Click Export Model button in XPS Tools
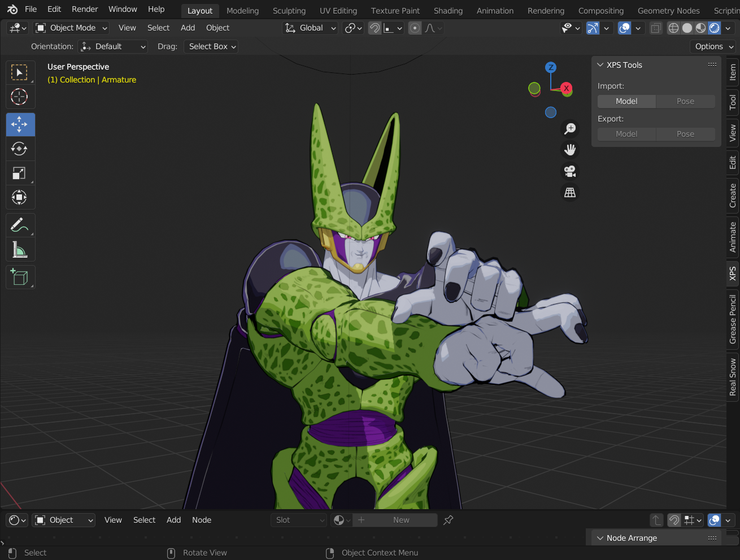 [626, 134]
